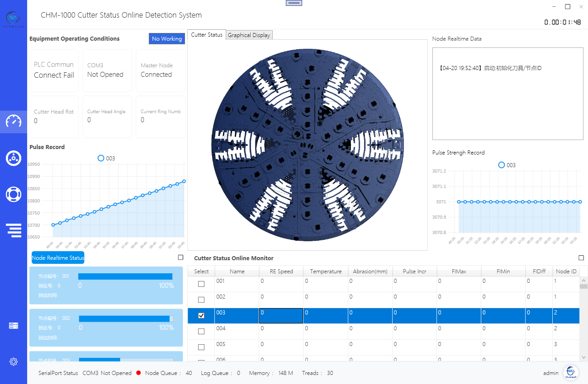The height and width of the screenshot is (384, 588).
Task: Tick the checkbox for row 001
Action: tap(201, 284)
